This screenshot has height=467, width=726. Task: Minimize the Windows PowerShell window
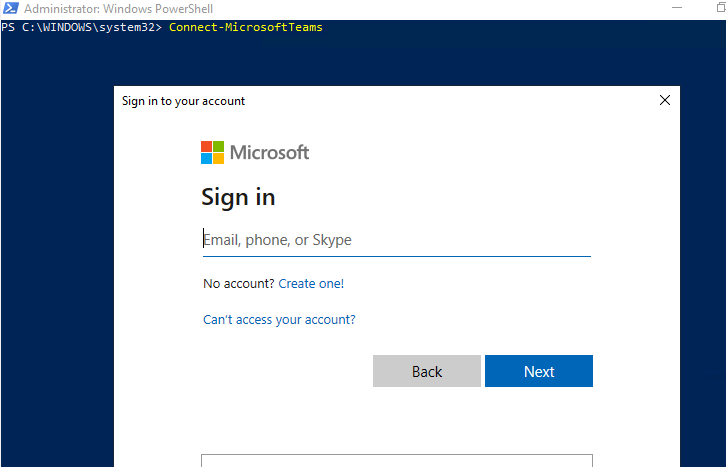(677, 8)
